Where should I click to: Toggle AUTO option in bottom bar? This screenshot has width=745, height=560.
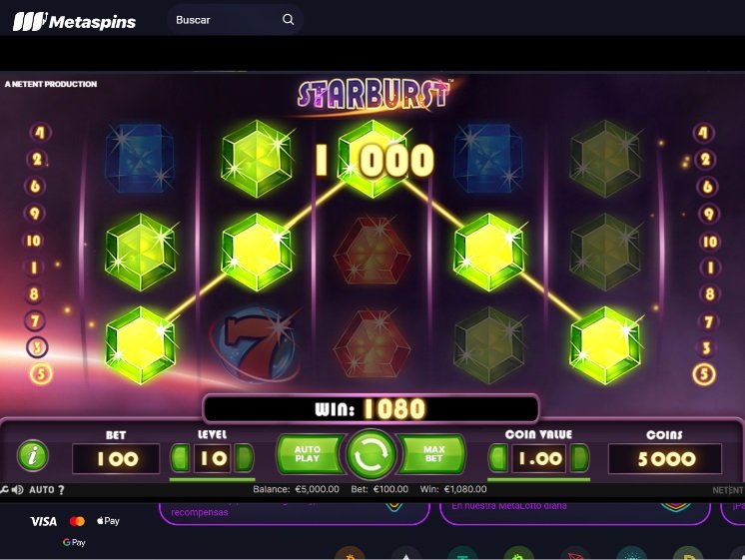(41, 490)
